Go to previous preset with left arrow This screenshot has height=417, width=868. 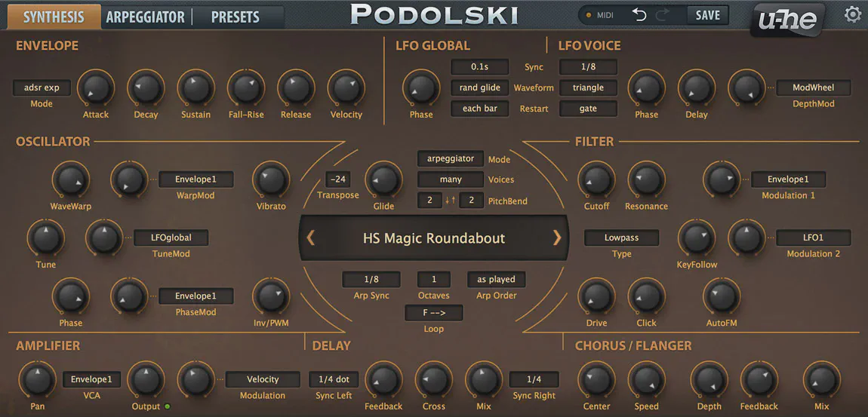pos(310,238)
